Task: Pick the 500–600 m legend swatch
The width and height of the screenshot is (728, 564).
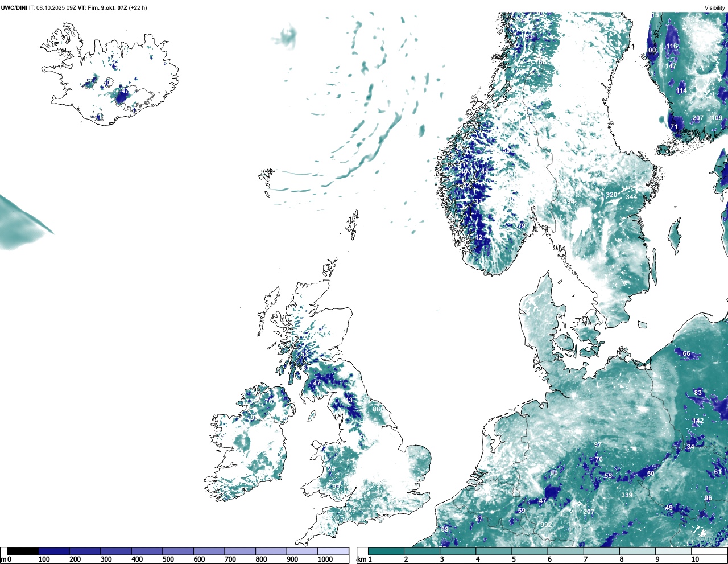Action: pos(178,551)
